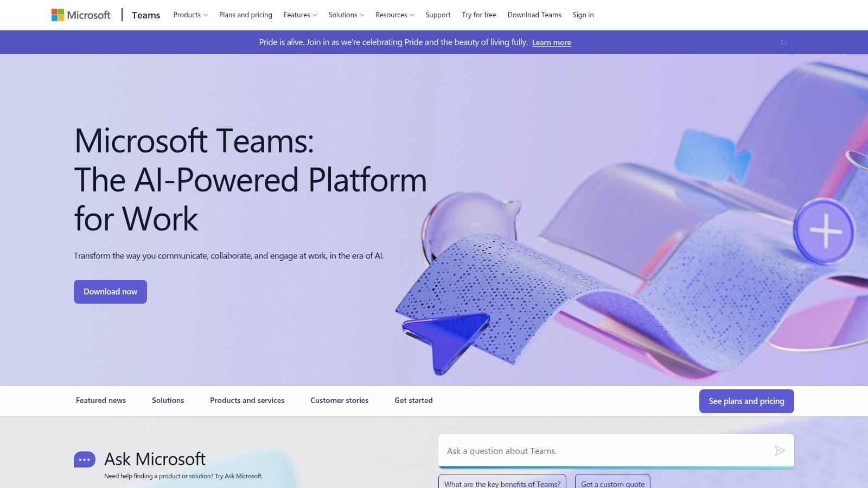Jump to Customer stories section
Image resolution: width=868 pixels, height=488 pixels.
tap(339, 400)
